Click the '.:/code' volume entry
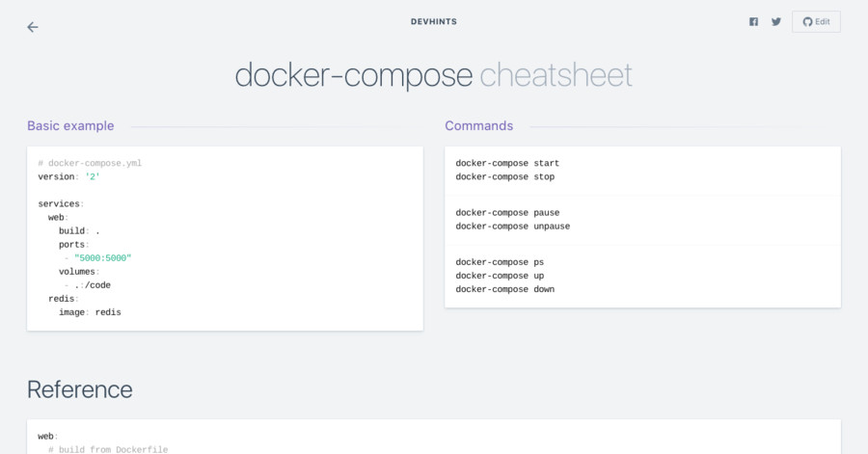The width and height of the screenshot is (868, 454). [x=93, y=285]
